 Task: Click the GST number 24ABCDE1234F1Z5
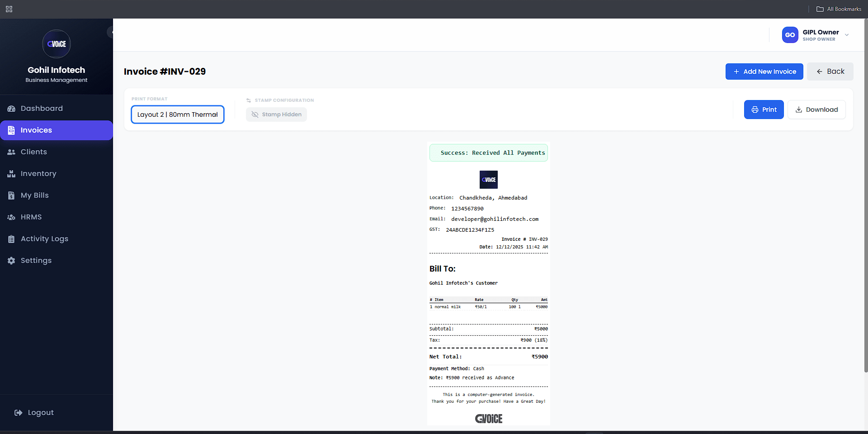pyautogui.click(x=470, y=230)
